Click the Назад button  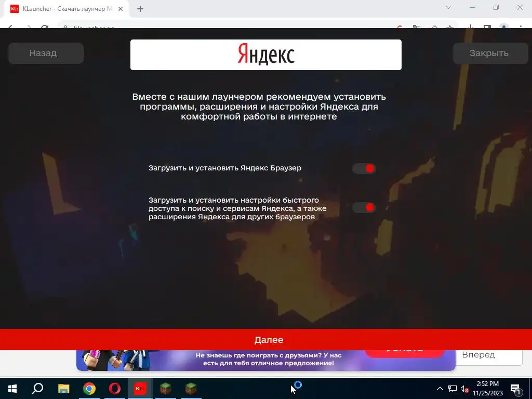coord(46,53)
